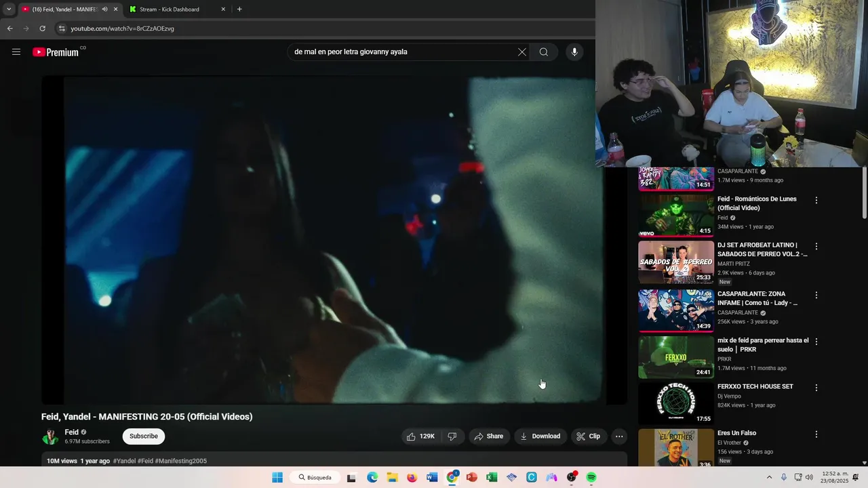This screenshot has width=868, height=488.
Task: Subscribe to the Feid channel
Action: pos(144,436)
